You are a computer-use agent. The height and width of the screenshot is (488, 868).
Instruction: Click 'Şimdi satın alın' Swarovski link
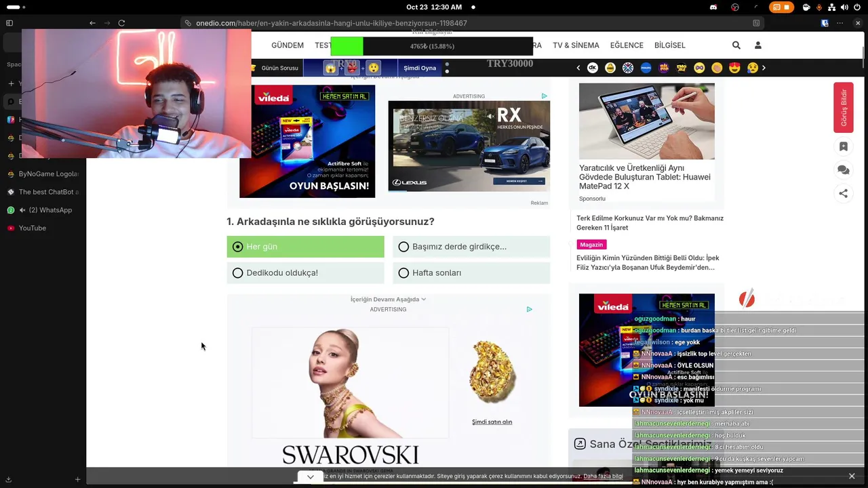(492, 422)
